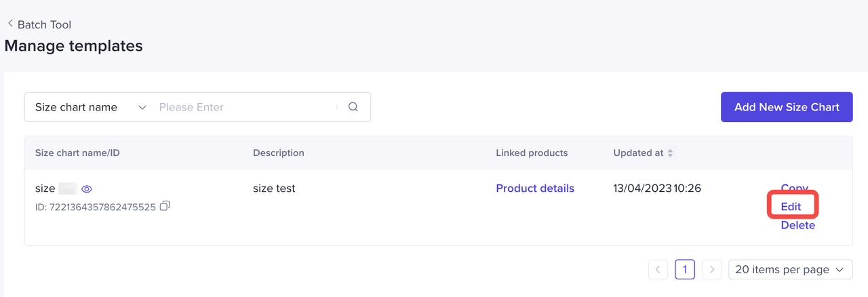Open the Product details link
This screenshot has width=868, height=297.
click(535, 189)
